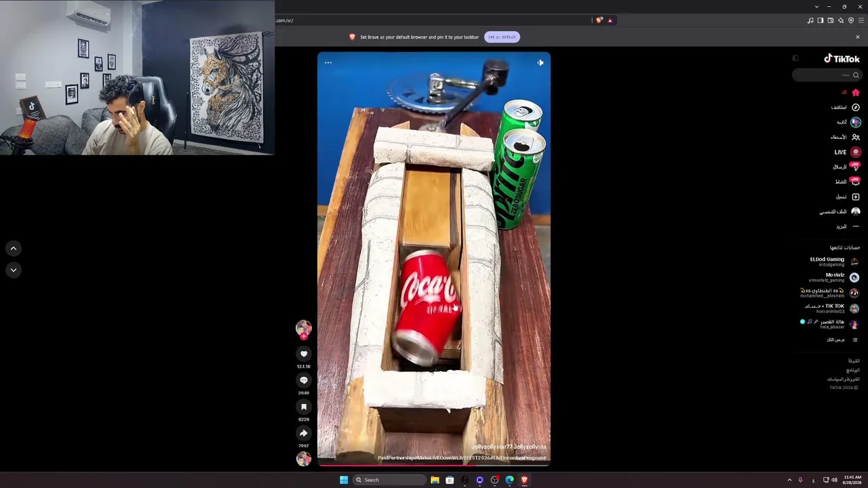This screenshot has width=868, height=488.
Task: Click the video progress bar
Action: tap(434, 465)
